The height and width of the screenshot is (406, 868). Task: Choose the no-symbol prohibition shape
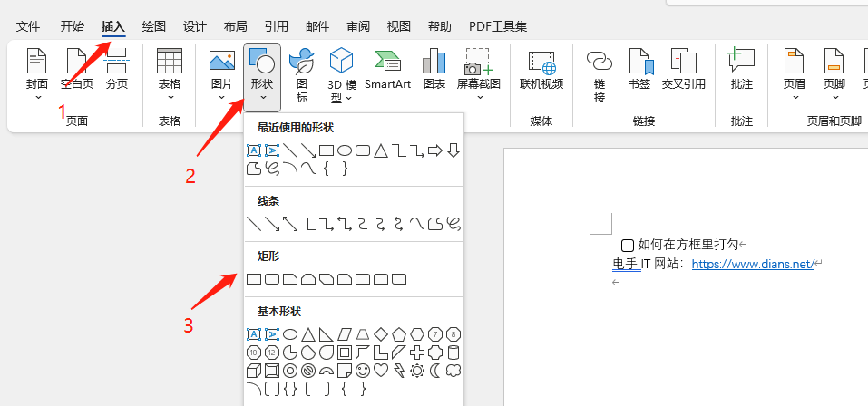[307, 371]
